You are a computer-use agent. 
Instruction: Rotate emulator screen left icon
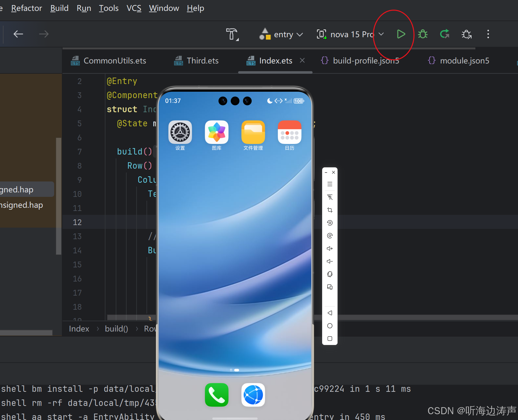(330, 223)
